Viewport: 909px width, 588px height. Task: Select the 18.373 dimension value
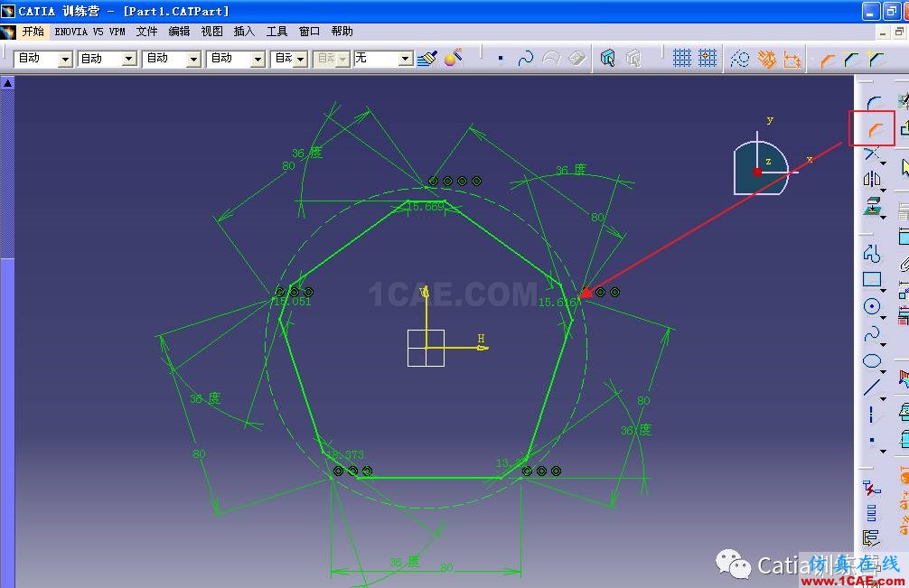tap(345, 454)
